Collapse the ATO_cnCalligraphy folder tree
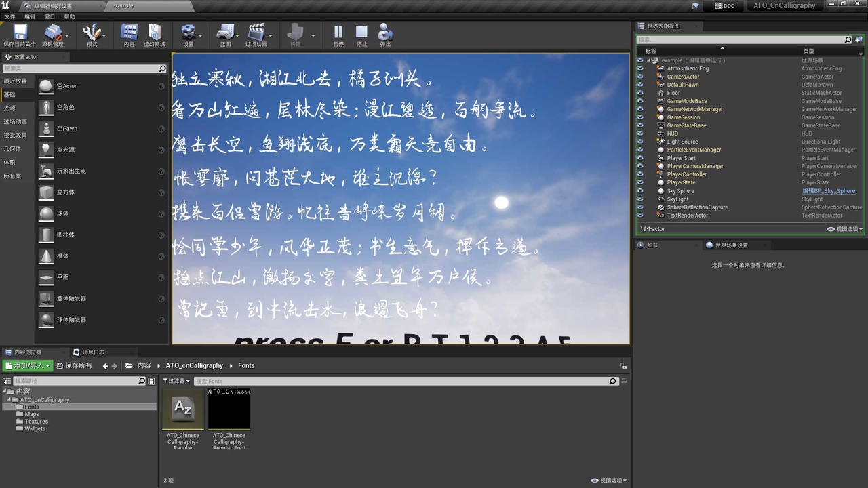868x488 pixels. point(10,400)
